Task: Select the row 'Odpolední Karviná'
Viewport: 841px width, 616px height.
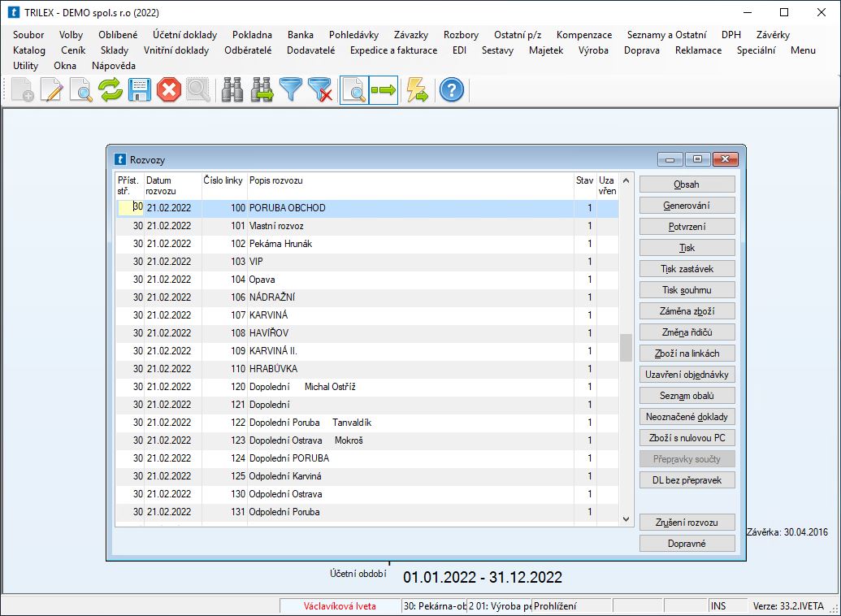Action: 366,476
